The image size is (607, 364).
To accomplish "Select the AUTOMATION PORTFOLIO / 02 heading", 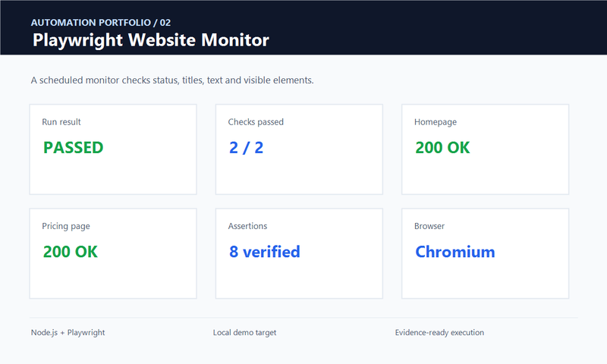I will pyautogui.click(x=101, y=23).
